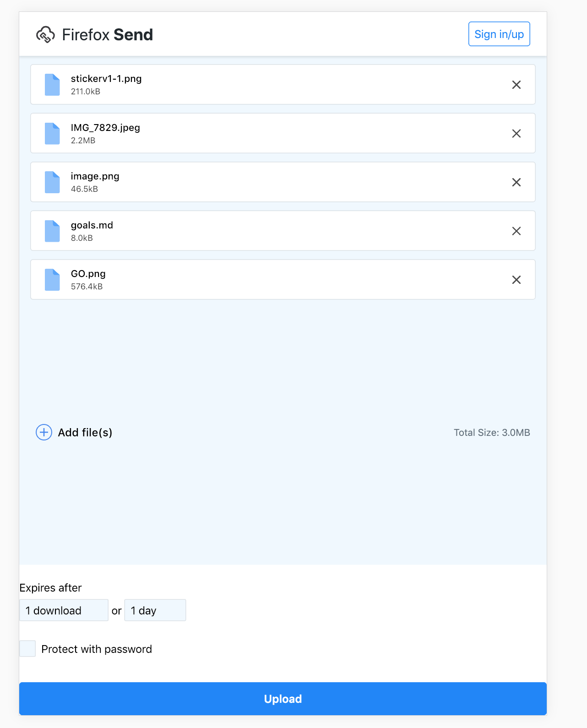Select the GO.png file name
The width and height of the screenshot is (587, 728).
tap(88, 274)
